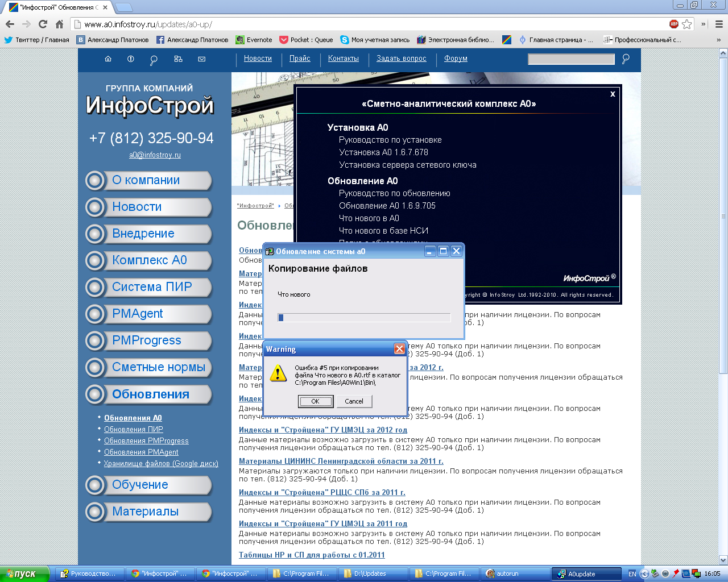Open Комплекс А0 sidebar section
Viewport: 728px width, 582px height.
tap(149, 260)
